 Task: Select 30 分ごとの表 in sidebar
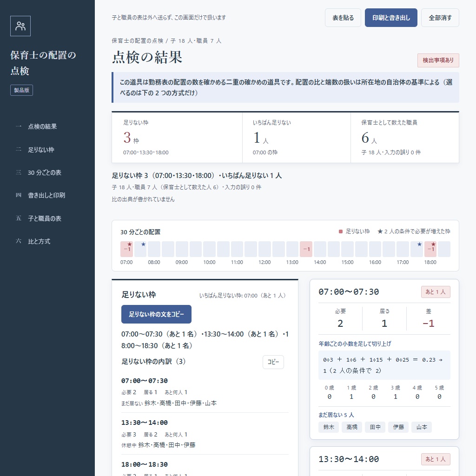point(44,173)
